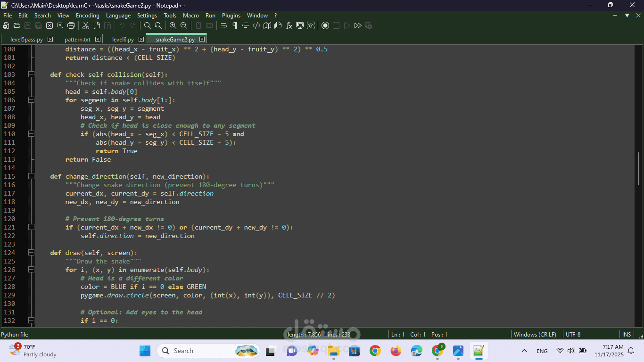Click the Zoom Out magnifier icon

(x=184, y=25)
